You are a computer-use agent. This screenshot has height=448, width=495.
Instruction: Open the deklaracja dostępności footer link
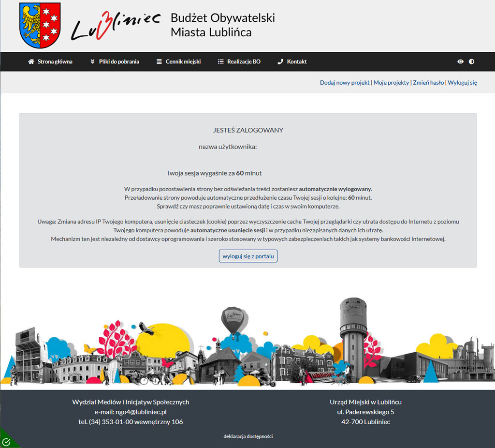pos(247,436)
